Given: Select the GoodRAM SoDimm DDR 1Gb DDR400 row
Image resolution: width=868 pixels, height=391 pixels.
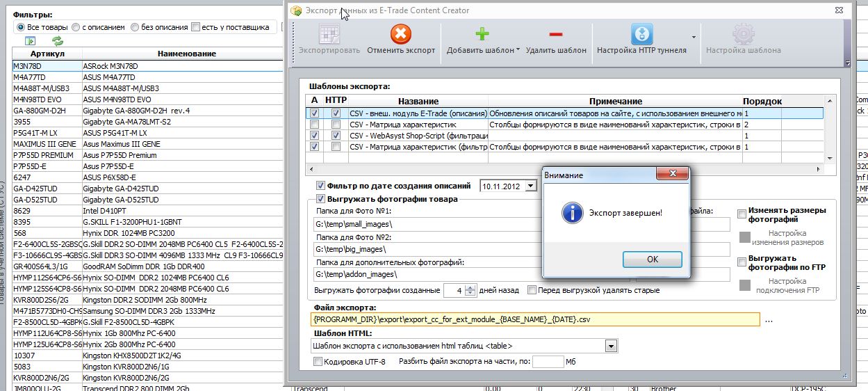Looking at the screenshot, I should point(148,266).
